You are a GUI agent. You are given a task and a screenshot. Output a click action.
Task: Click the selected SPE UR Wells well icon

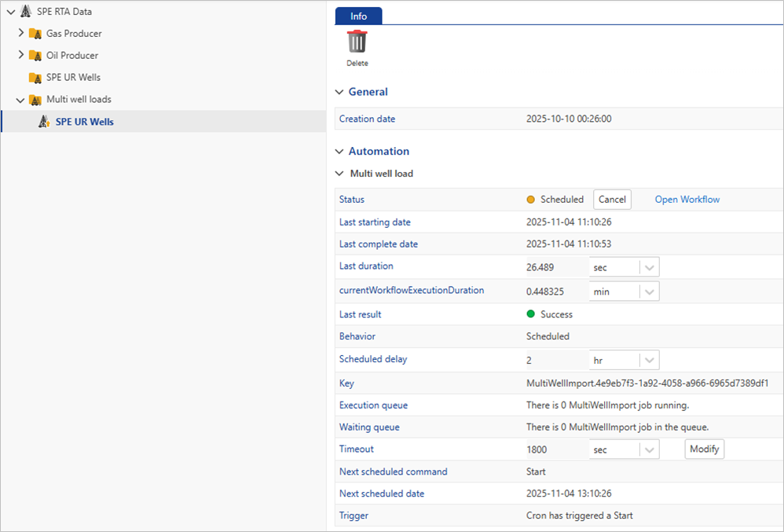click(44, 122)
